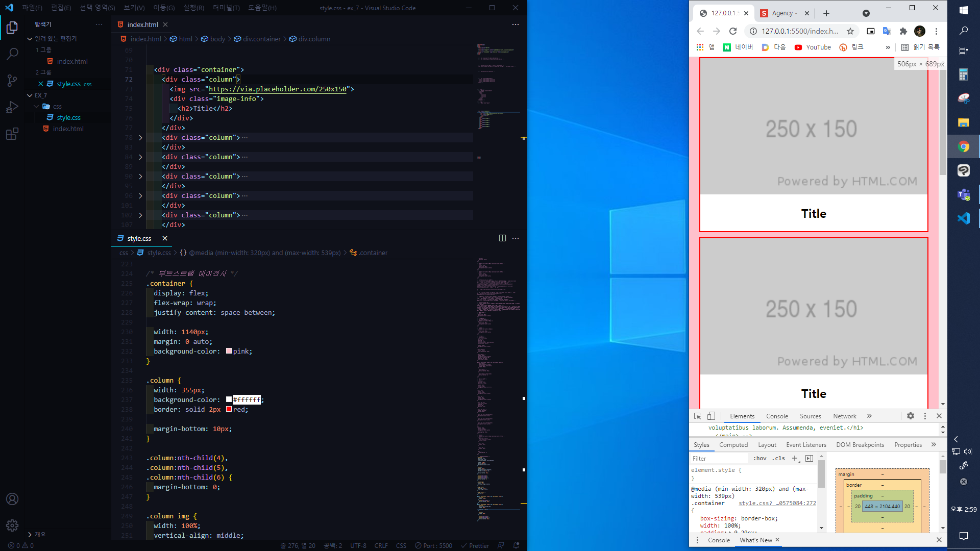Open style.css source link in Styles pane
980x551 pixels.
tap(777, 503)
